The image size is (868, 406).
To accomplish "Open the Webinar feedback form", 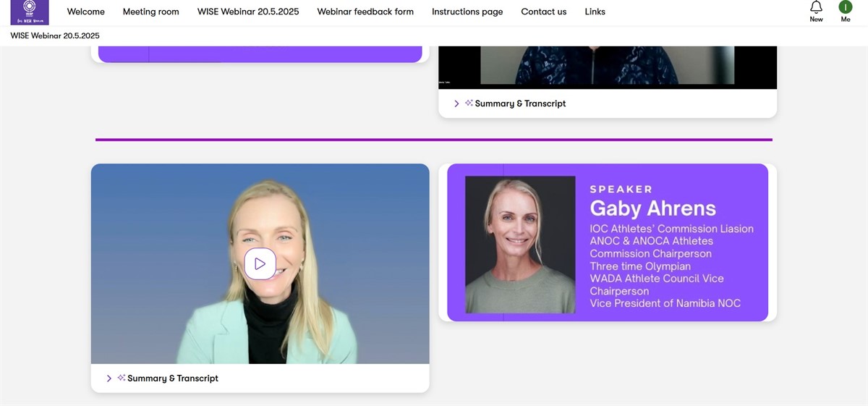I will (365, 12).
